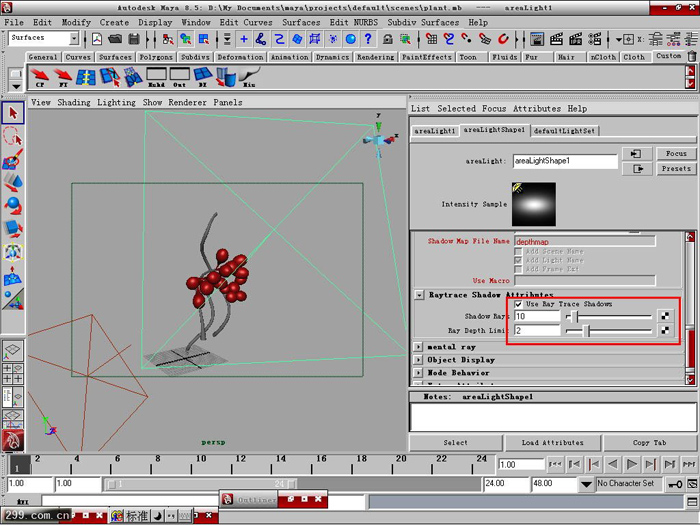This screenshot has width=700, height=525.
Task: Switch to the Polygons shelf tab
Action: 156,57
